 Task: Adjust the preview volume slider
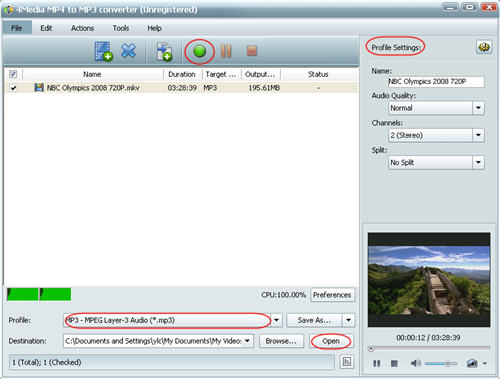point(441,363)
